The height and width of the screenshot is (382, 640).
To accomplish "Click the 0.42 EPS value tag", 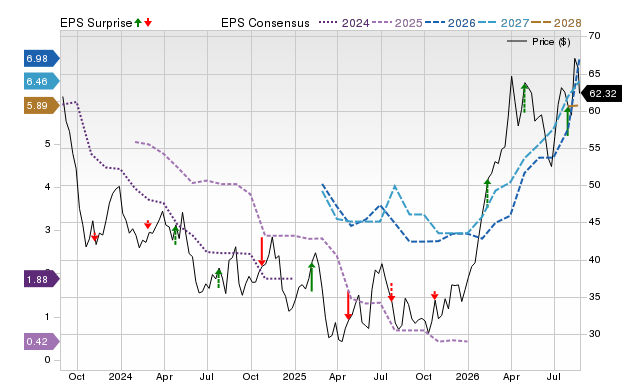I will [42, 342].
